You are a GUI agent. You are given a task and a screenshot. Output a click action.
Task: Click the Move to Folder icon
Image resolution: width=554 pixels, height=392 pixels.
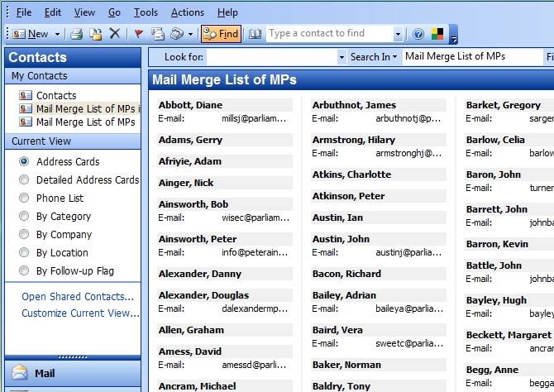coord(95,34)
